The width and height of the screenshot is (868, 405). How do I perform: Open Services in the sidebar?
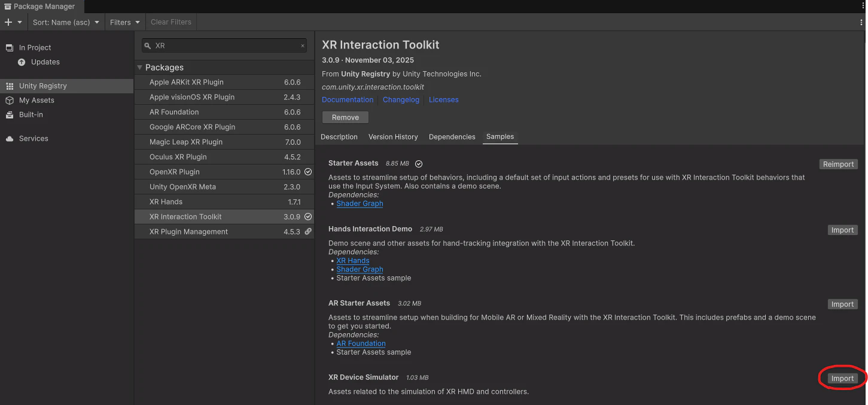(x=33, y=139)
